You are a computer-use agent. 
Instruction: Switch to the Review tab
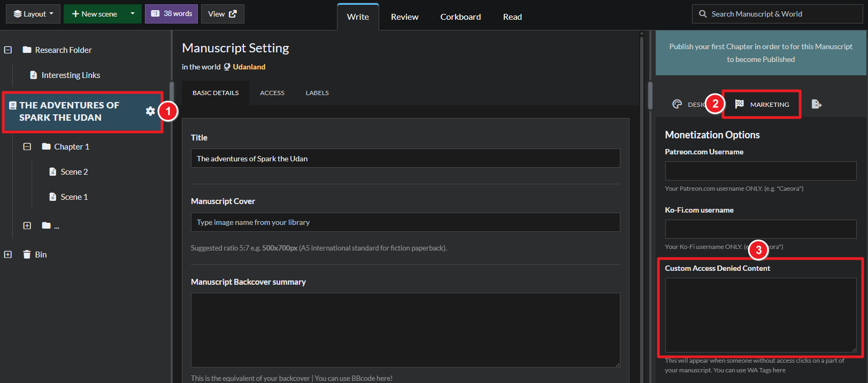(405, 17)
